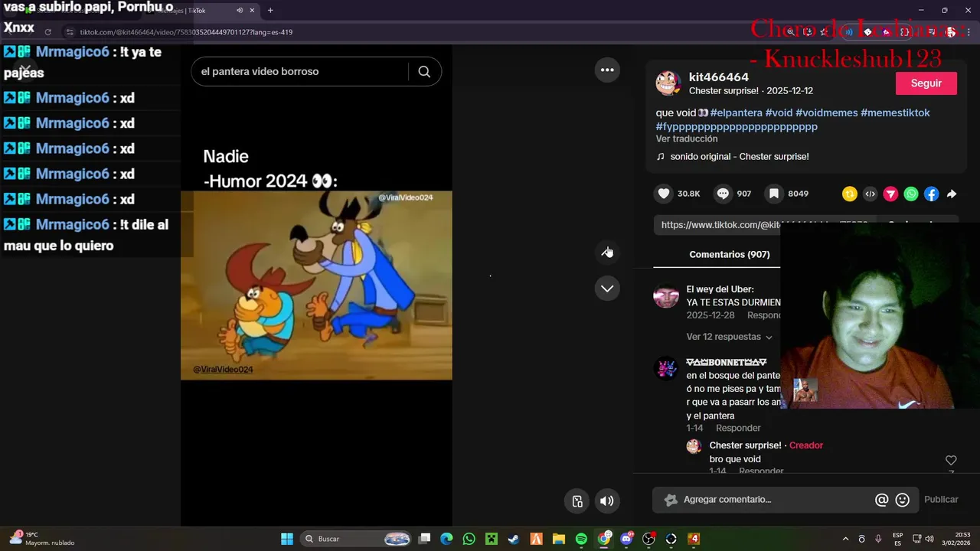Open sonido original - Chester surprise! link
Image resolution: width=980 pixels, height=551 pixels.
coord(740,156)
